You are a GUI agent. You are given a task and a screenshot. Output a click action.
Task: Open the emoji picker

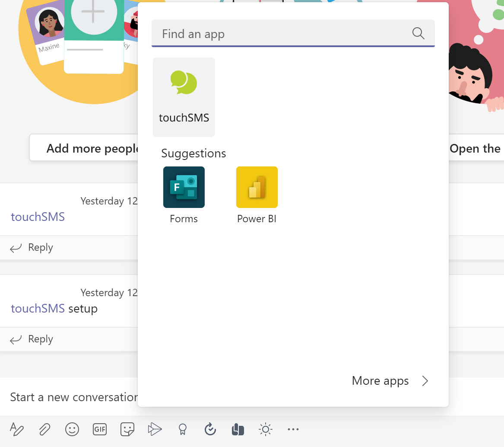pos(72,429)
